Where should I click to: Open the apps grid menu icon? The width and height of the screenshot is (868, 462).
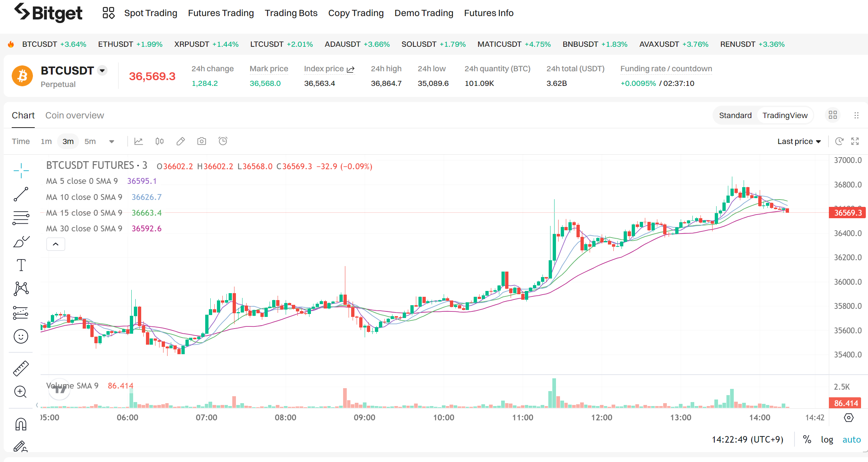108,13
